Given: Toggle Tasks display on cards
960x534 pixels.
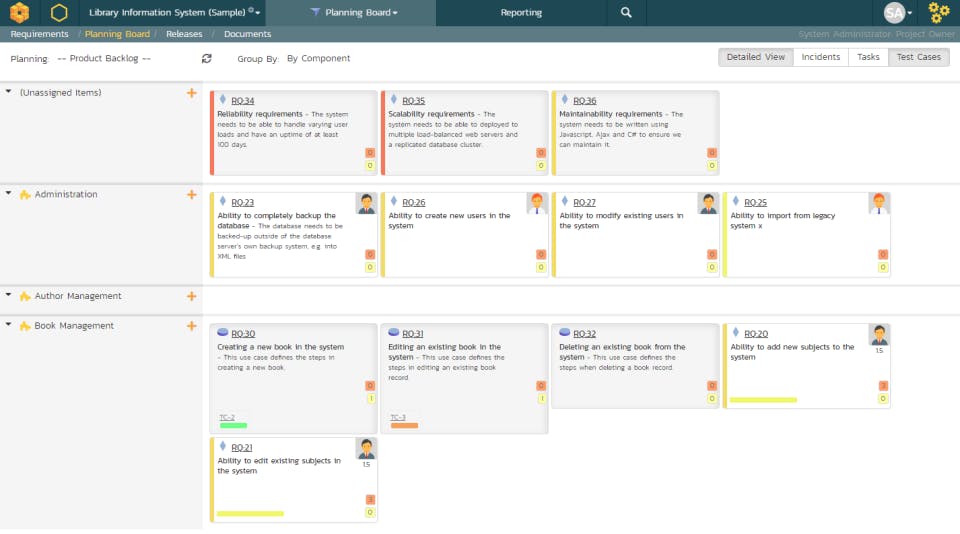Looking at the screenshot, I should [868, 57].
